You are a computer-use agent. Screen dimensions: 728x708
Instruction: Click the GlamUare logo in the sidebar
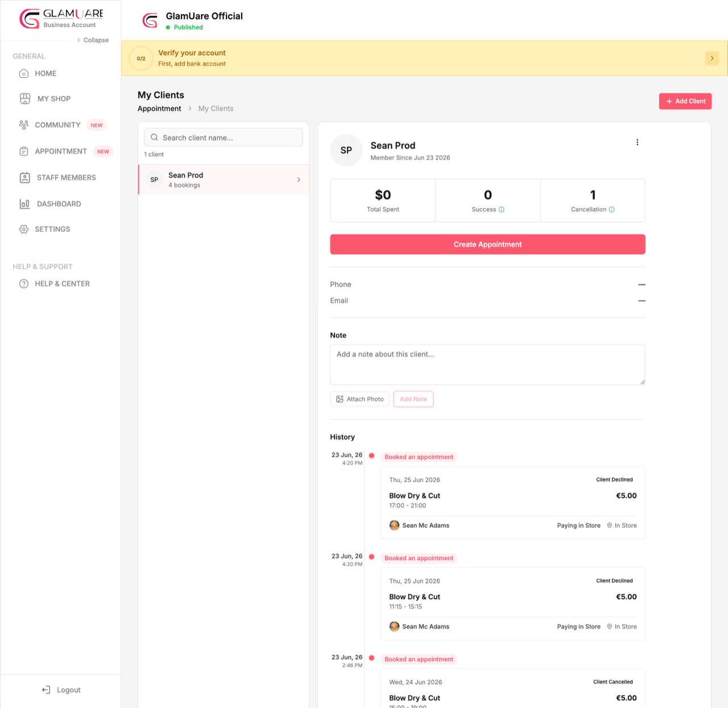tap(61, 18)
